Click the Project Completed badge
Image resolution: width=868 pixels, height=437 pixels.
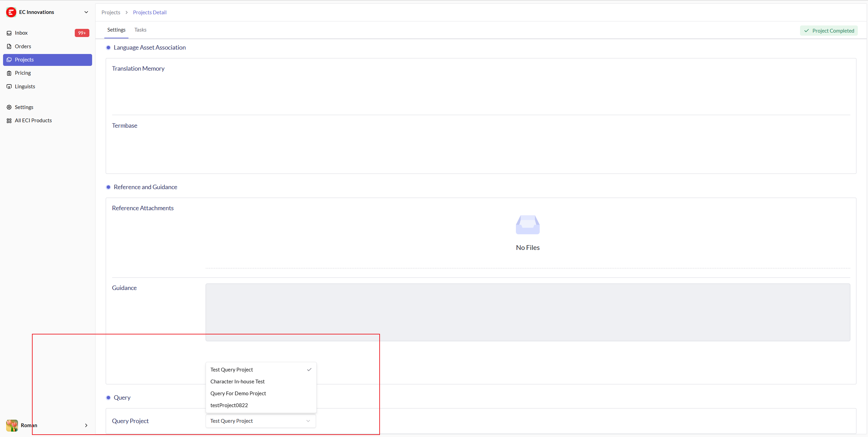[x=829, y=31]
